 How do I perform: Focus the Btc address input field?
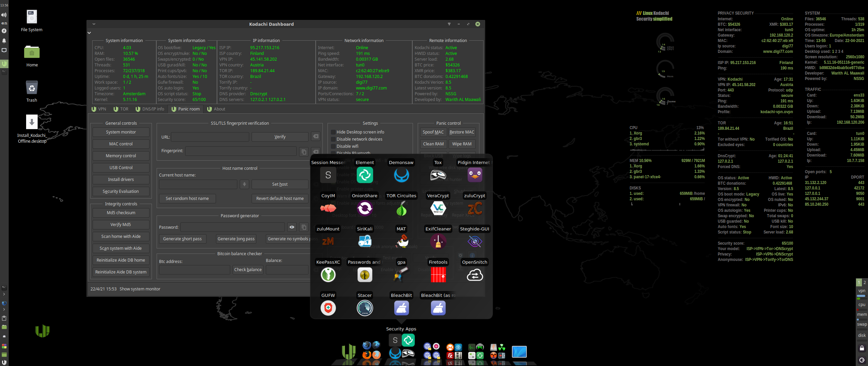pos(195,270)
